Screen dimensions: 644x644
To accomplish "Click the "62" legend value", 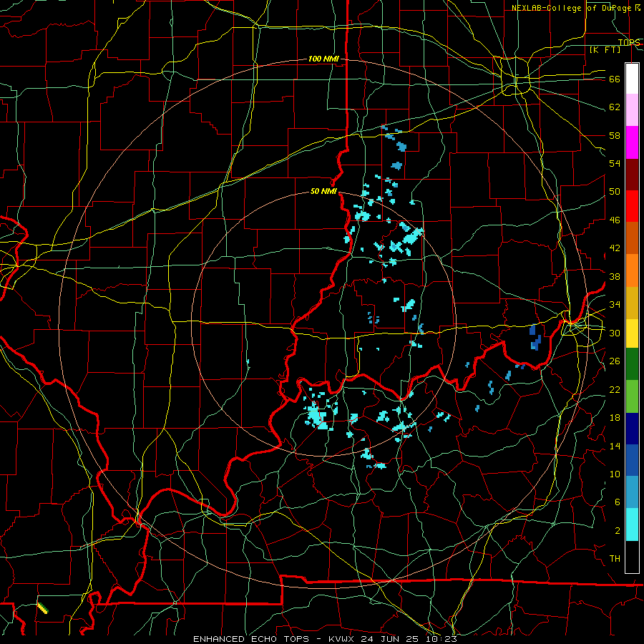I will coord(615,107).
